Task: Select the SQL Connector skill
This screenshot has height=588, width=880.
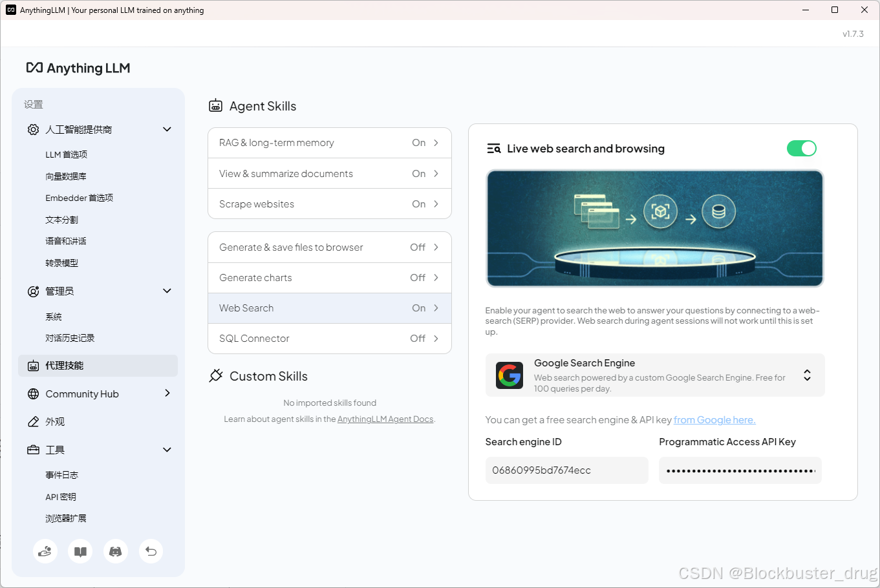Action: click(x=330, y=339)
